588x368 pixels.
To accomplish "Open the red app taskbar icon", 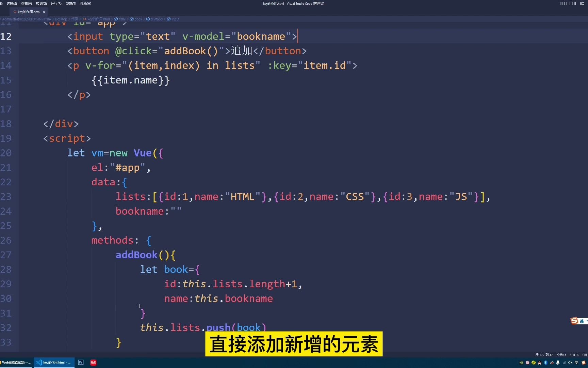I will pyautogui.click(x=93, y=363).
